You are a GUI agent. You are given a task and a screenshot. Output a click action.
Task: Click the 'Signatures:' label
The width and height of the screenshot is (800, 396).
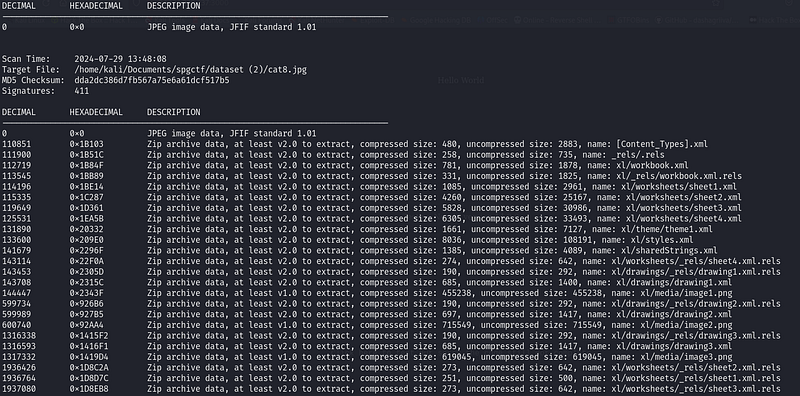coord(29,91)
